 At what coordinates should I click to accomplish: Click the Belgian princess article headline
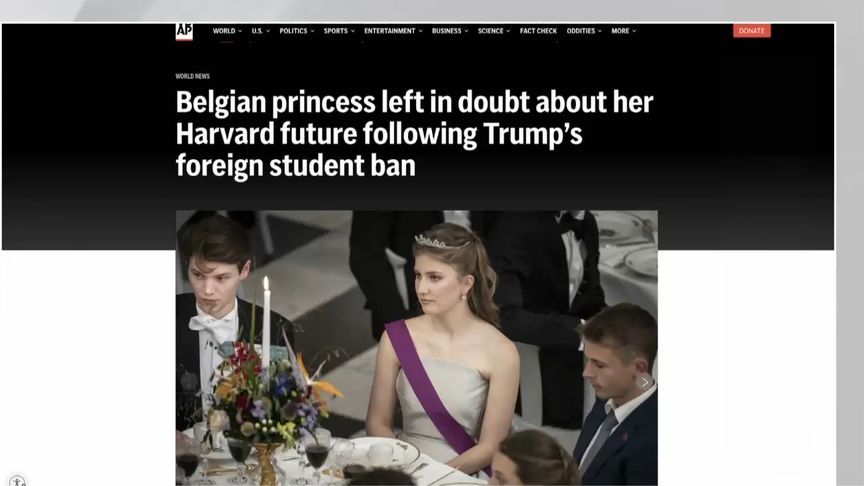414,134
